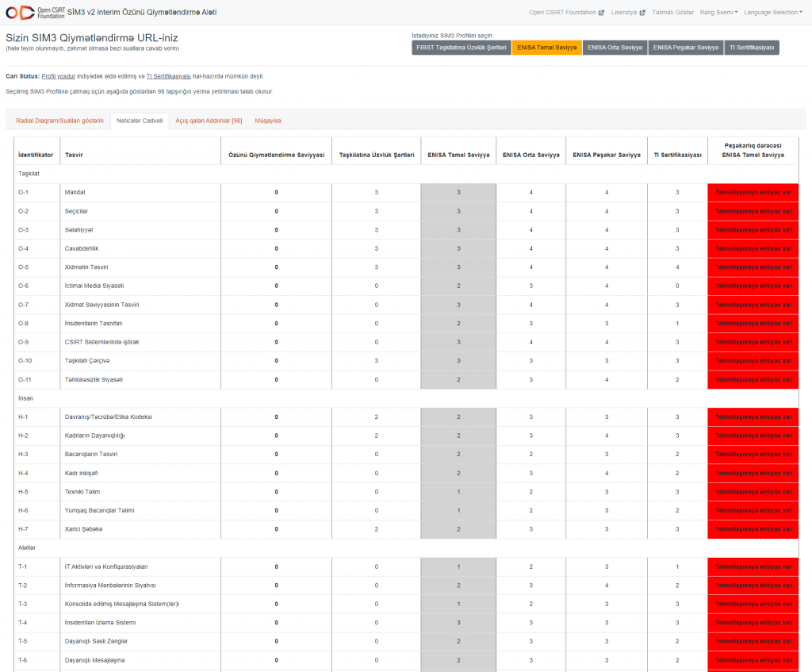812x672 pixels.
Task: Choose the ENISA Orta Səviyyə profile
Action: coord(615,48)
